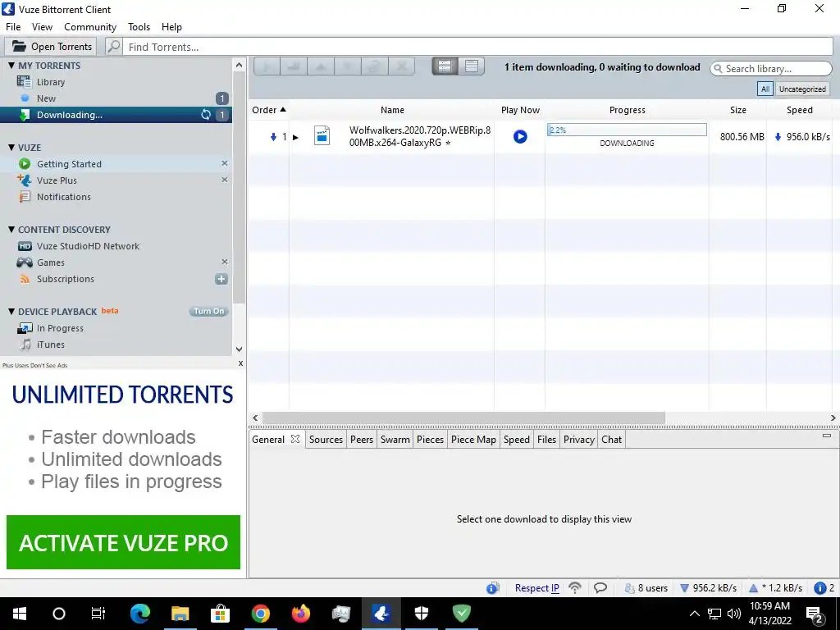The width and height of the screenshot is (840, 630).
Task: Click sidebar scroll up arrow
Action: click(239, 66)
